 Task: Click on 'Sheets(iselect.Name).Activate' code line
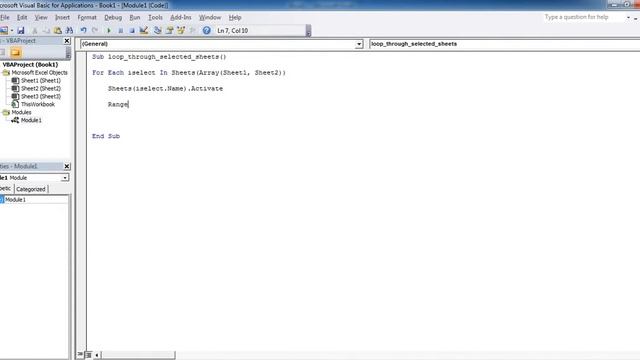[x=165, y=89]
